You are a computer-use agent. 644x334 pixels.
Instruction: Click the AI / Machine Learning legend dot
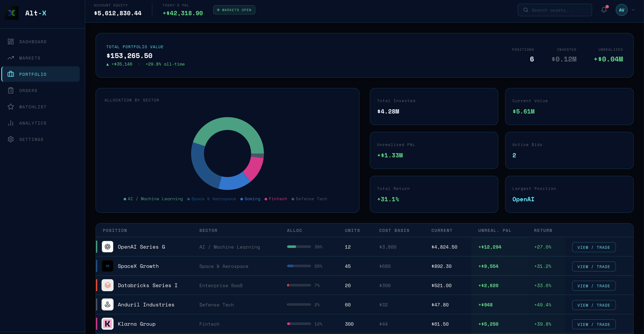[x=125, y=199]
